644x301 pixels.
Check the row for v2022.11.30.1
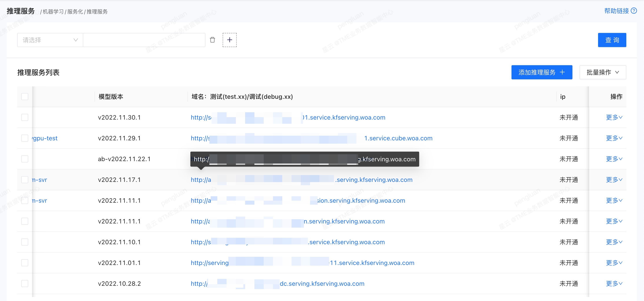[25, 117]
